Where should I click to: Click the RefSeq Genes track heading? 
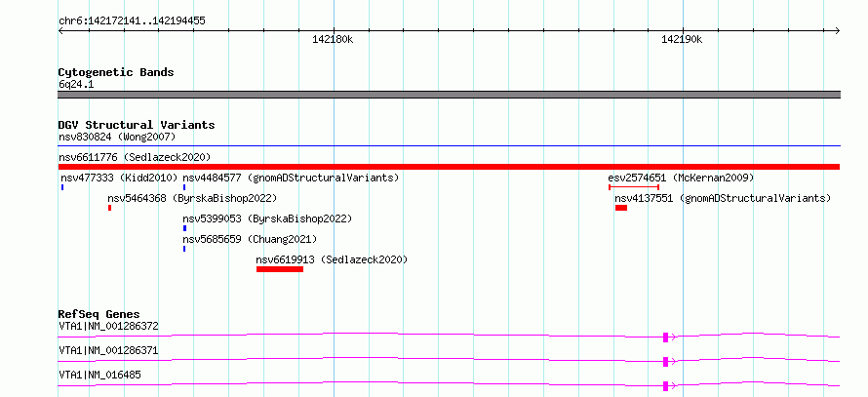(x=99, y=314)
